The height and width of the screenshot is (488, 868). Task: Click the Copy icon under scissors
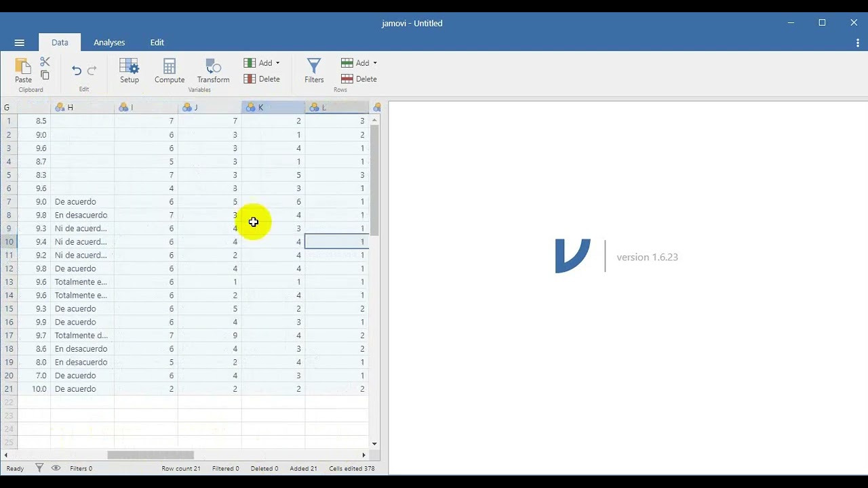(45, 75)
